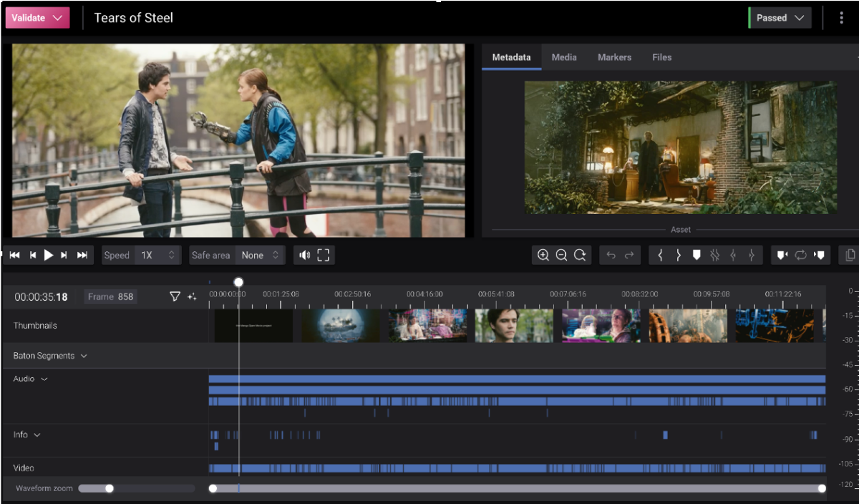Zoom out on the timeline
Image resolution: width=859 pixels, height=504 pixels.
coord(562,256)
